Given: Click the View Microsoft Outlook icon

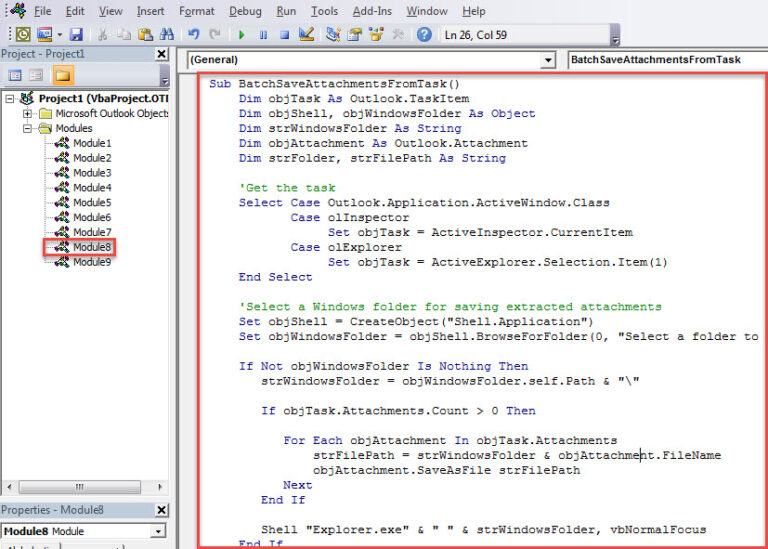Looking at the screenshot, I should (22, 35).
